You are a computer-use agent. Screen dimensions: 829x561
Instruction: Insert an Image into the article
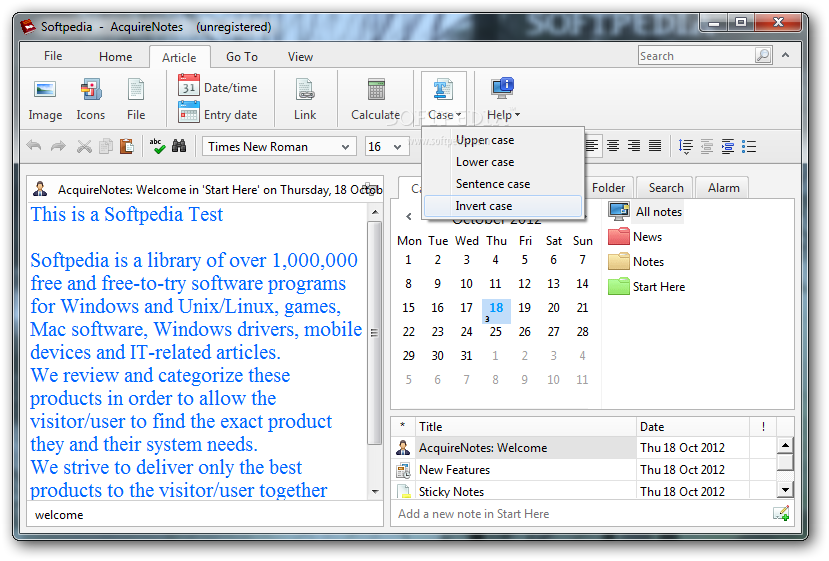45,100
